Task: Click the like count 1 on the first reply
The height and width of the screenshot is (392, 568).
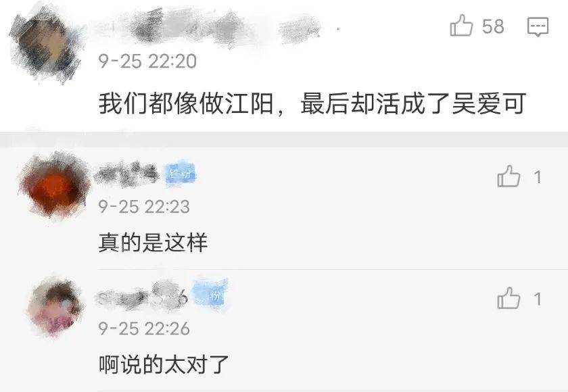Action: pyautogui.click(x=538, y=177)
